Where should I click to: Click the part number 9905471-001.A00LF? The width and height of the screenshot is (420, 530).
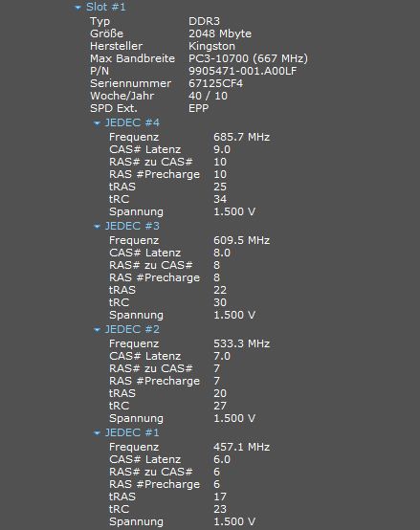coord(243,71)
